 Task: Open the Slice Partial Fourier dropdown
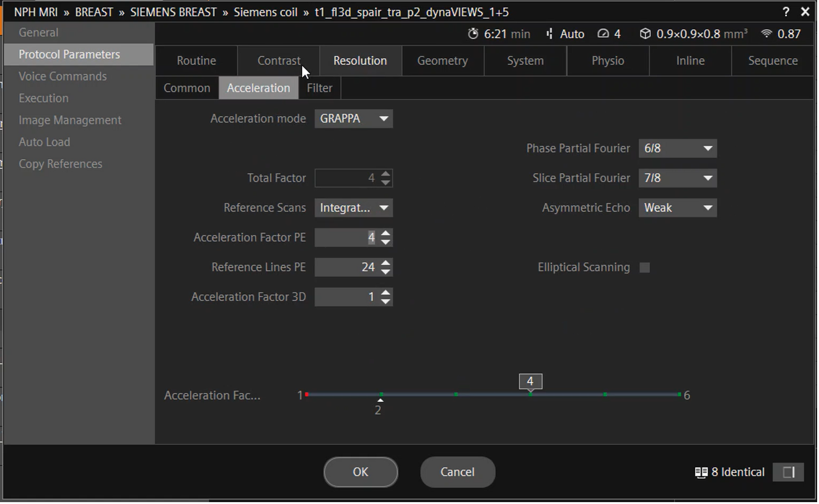click(678, 178)
